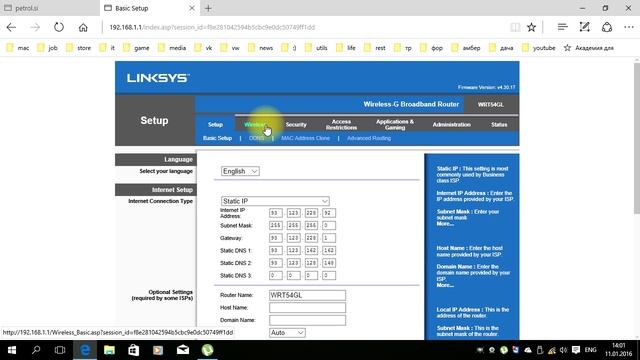Open the Share icon in toolbar
Image resolution: width=640 pixels, height=360 pixels.
607,27
